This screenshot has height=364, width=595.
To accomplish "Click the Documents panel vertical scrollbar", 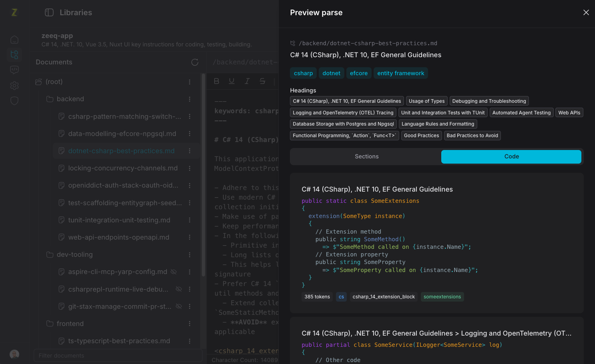I will tap(203, 175).
